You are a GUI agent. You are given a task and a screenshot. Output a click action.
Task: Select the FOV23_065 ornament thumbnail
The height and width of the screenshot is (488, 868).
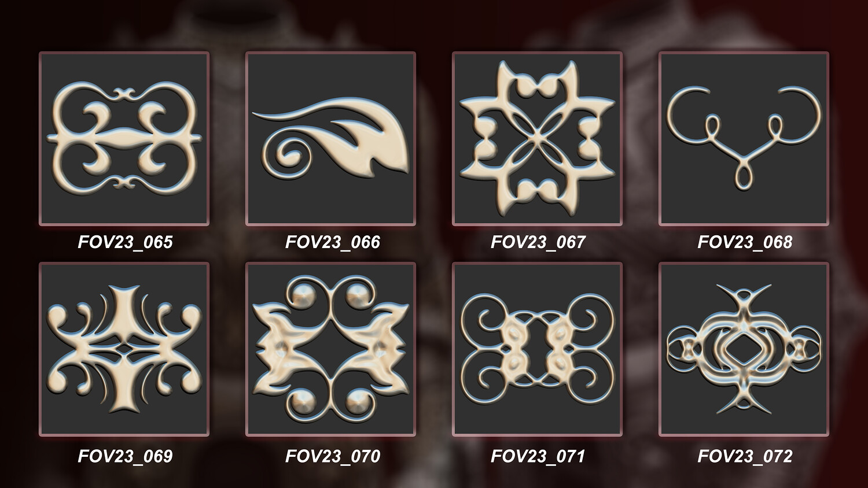pyautogui.click(x=124, y=139)
